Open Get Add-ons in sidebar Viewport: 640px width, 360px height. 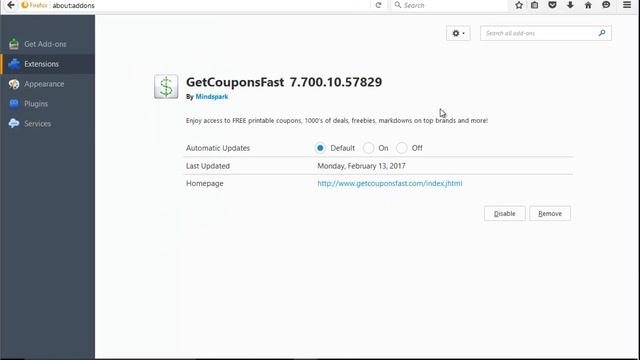47,44
